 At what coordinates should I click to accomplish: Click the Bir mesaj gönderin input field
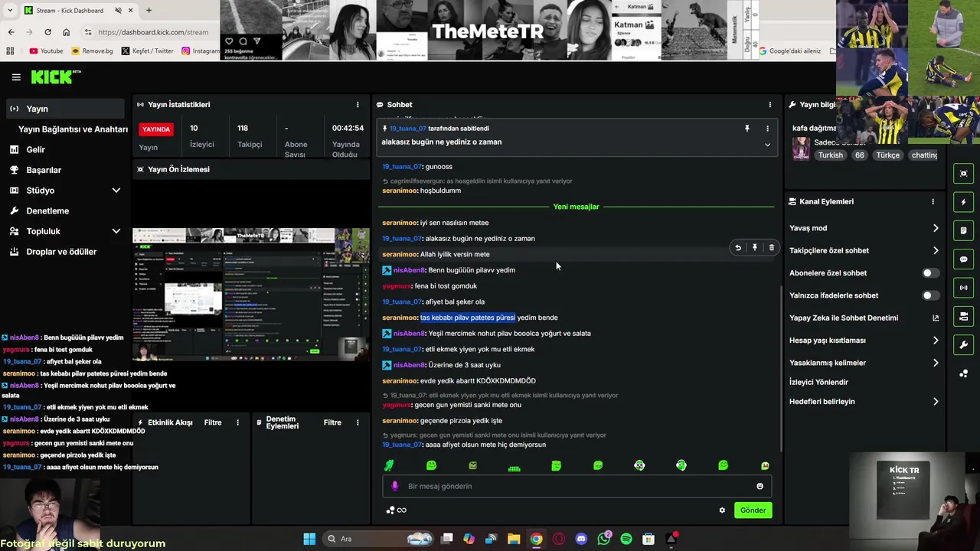[x=576, y=486]
